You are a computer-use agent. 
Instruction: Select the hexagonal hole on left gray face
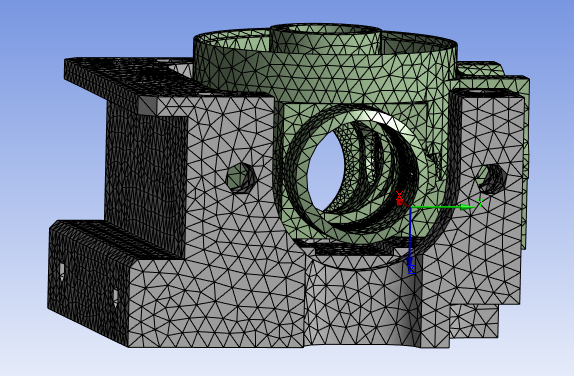point(240,178)
